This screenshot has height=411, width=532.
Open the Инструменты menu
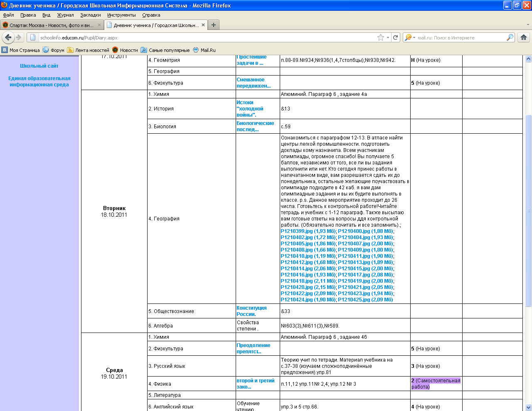coord(121,15)
